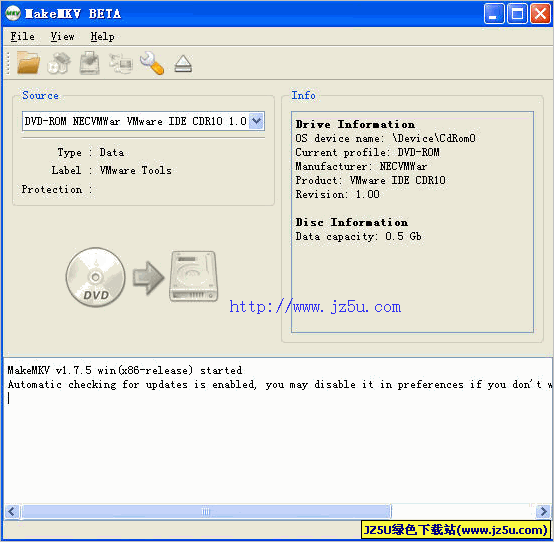Screen dimensions: 554x542
Task: Click the big DVD disc icon
Action: coord(95,277)
